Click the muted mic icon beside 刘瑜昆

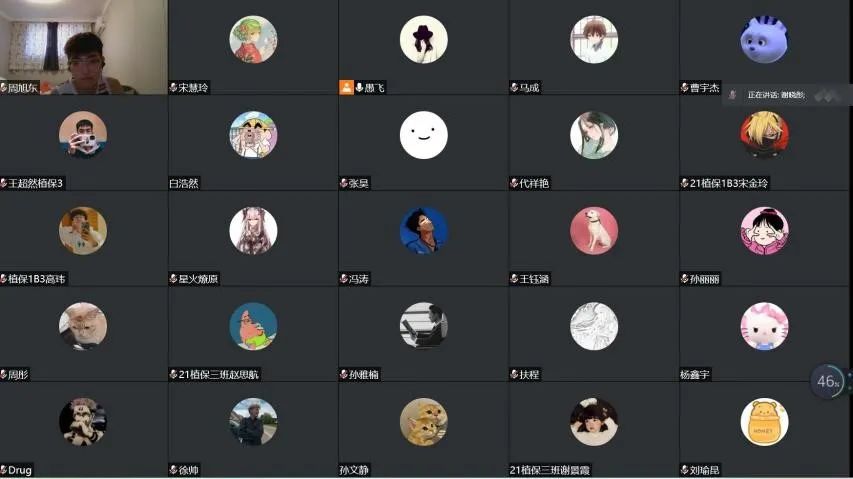[x=685, y=470]
